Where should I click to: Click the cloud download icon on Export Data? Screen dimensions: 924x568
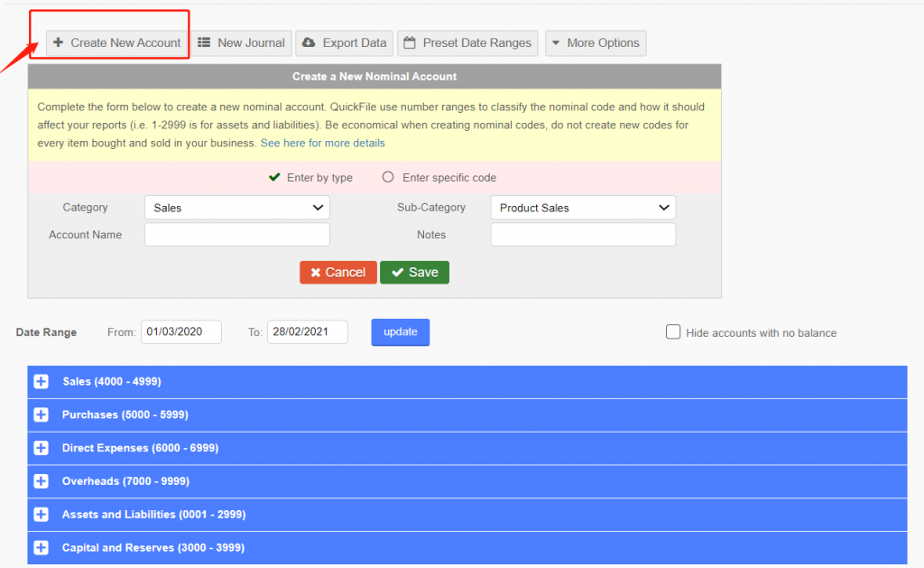coord(309,42)
